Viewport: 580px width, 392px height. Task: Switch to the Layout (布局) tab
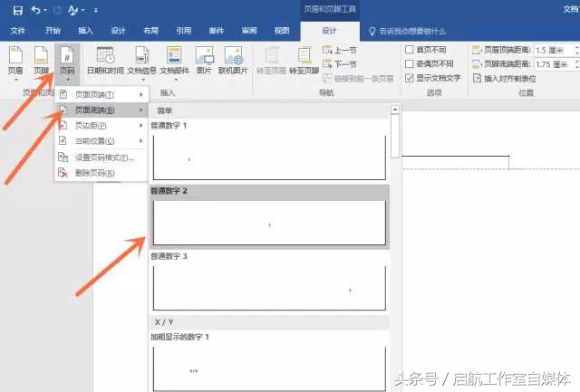[x=151, y=31]
